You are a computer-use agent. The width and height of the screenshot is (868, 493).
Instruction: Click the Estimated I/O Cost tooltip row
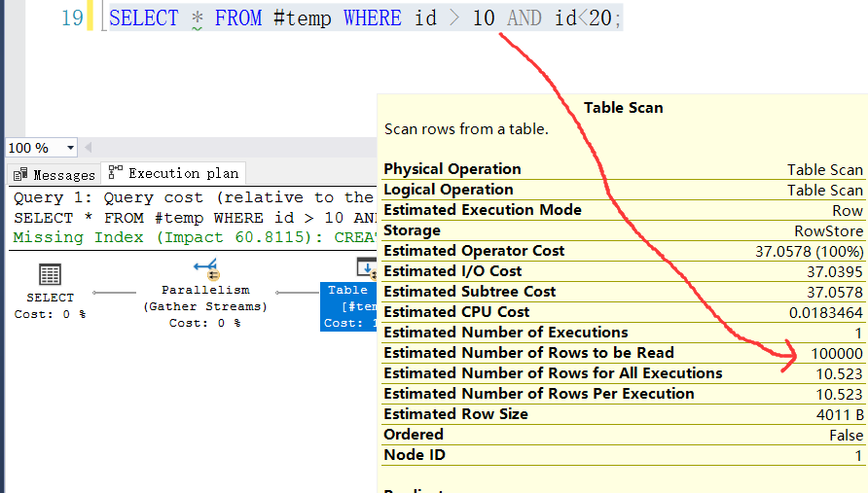623,271
